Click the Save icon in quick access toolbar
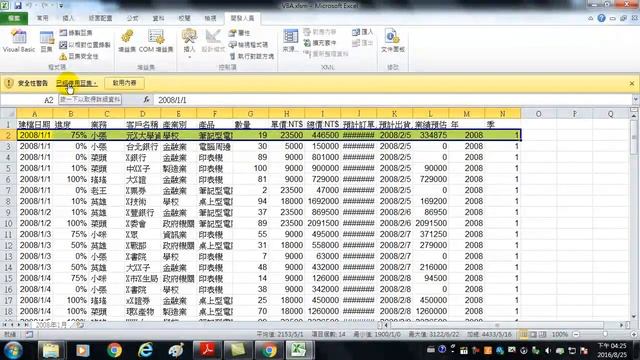 click(18, 6)
